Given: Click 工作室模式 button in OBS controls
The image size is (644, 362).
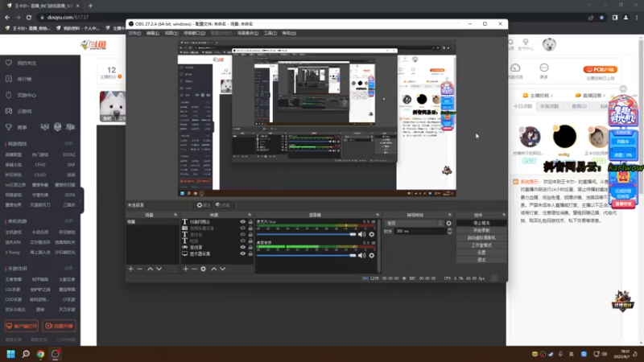Looking at the screenshot, I should [x=481, y=245].
